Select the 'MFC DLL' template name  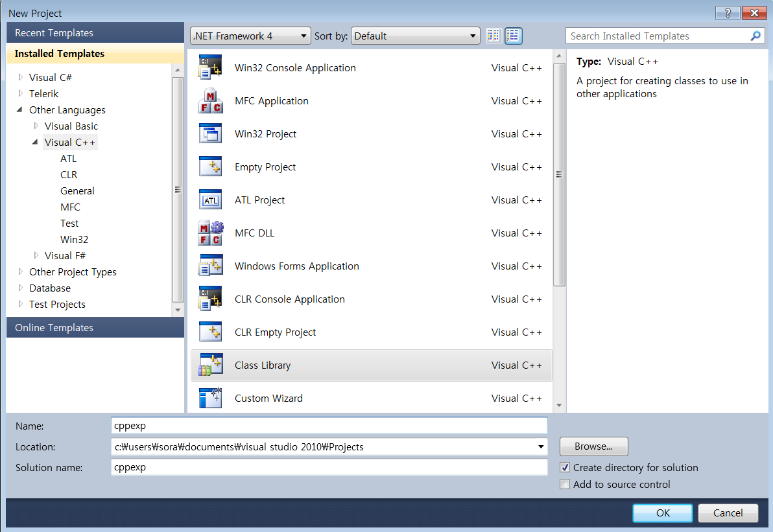254,233
